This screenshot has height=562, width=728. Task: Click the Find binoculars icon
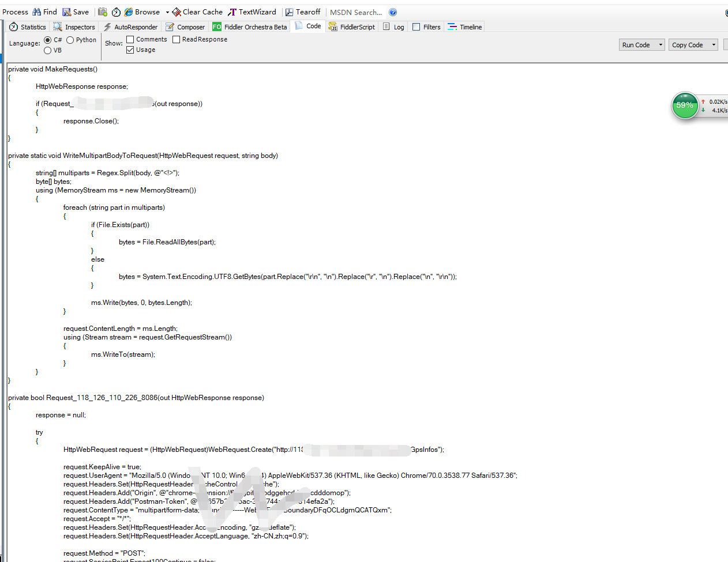tap(37, 12)
